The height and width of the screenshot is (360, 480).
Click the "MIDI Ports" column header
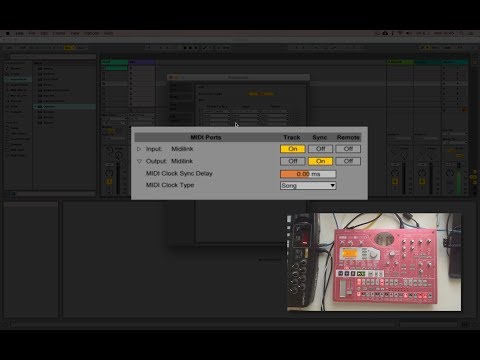pos(206,137)
